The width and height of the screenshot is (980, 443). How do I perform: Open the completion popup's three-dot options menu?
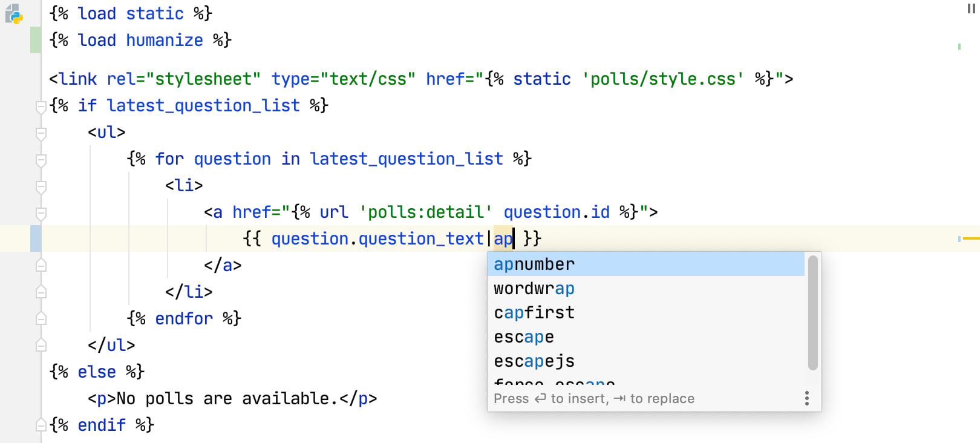coord(807,398)
